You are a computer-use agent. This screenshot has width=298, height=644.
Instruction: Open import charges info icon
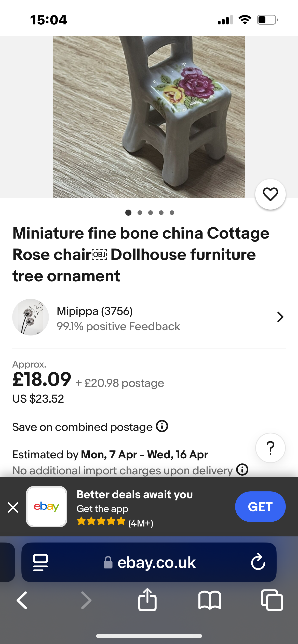pos(242,469)
